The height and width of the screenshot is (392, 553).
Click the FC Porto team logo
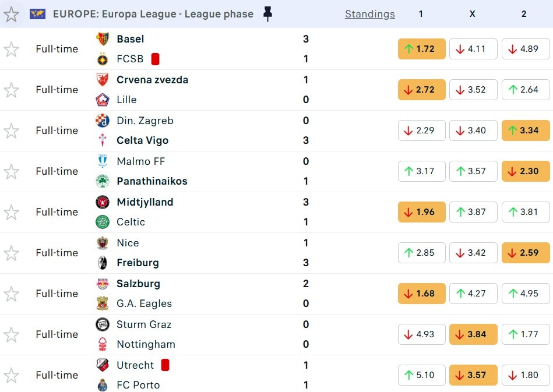click(103, 385)
